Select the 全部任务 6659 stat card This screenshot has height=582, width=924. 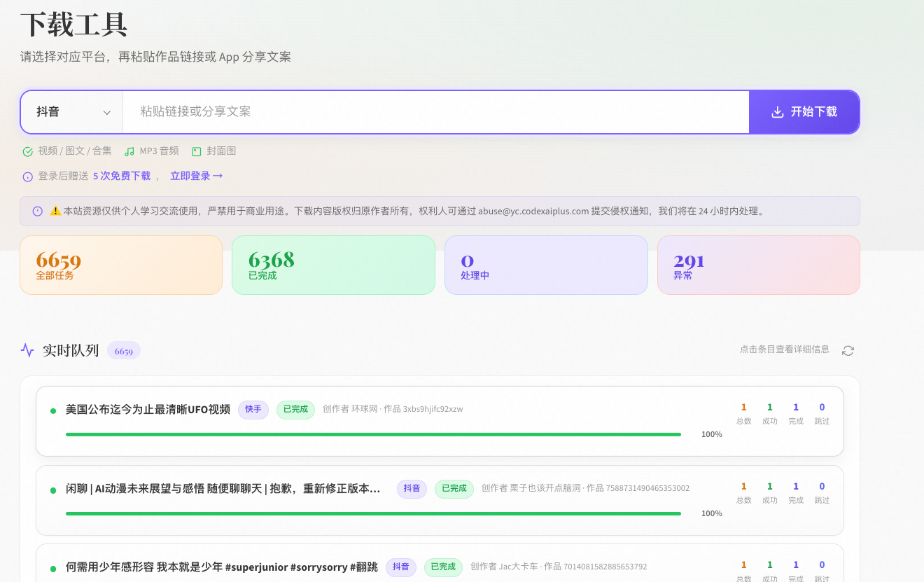121,265
